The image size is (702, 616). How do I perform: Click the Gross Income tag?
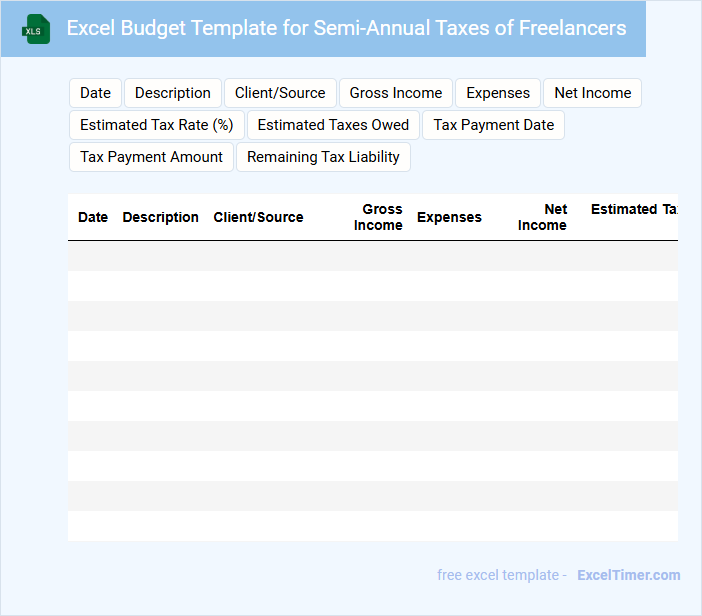(x=396, y=93)
